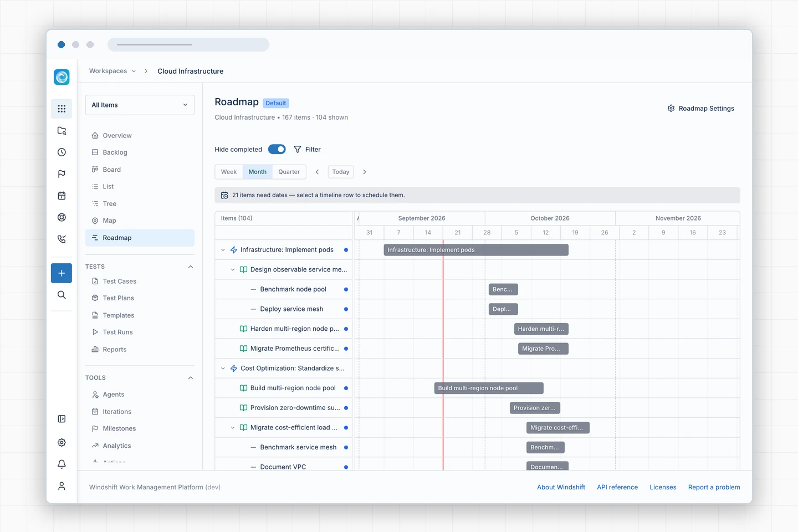Open the clock history icon in sidebar
The image size is (798, 532).
point(62,152)
